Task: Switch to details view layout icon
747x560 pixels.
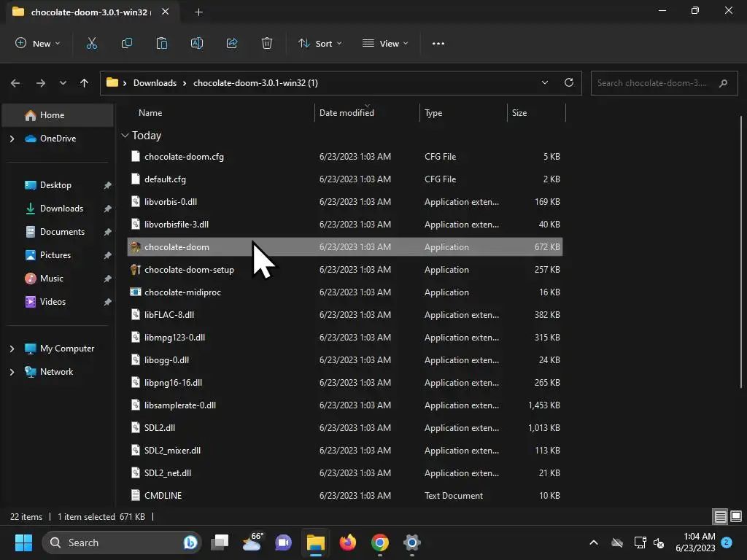Action: coord(720,516)
